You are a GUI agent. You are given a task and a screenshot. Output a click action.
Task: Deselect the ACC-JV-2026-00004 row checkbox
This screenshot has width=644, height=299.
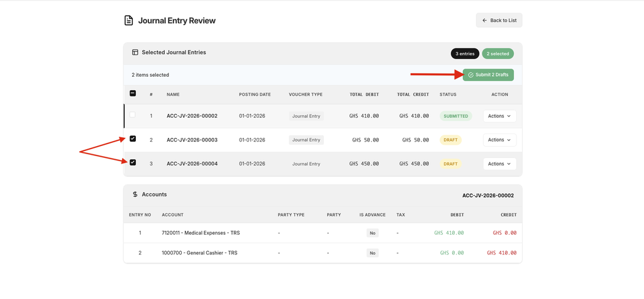(133, 162)
